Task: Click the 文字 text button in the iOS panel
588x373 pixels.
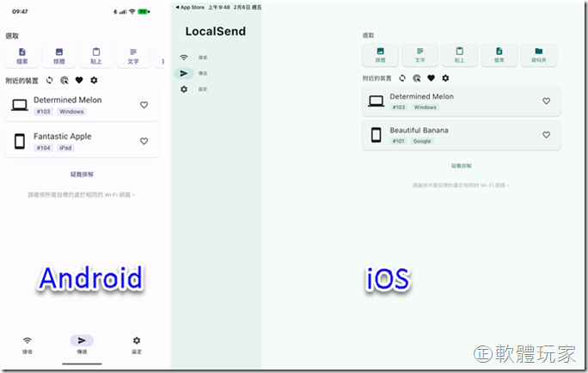Action: [x=420, y=55]
